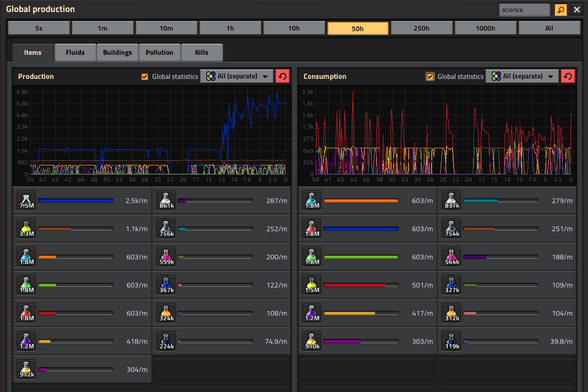Toggle Global statistics checkbox in Production panel
Image resolution: width=588 pixels, height=392 pixels.
pos(145,76)
